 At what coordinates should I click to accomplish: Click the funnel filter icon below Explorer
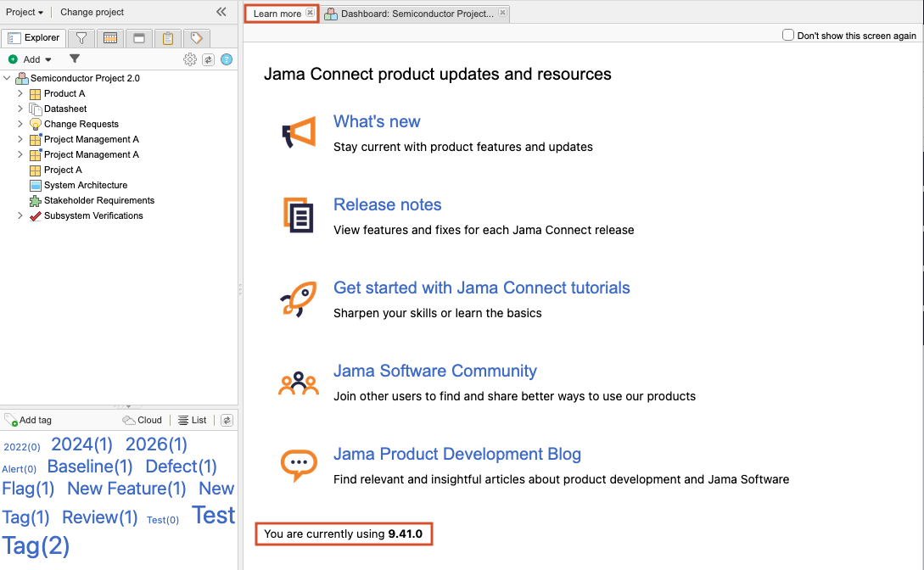click(x=75, y=59)
